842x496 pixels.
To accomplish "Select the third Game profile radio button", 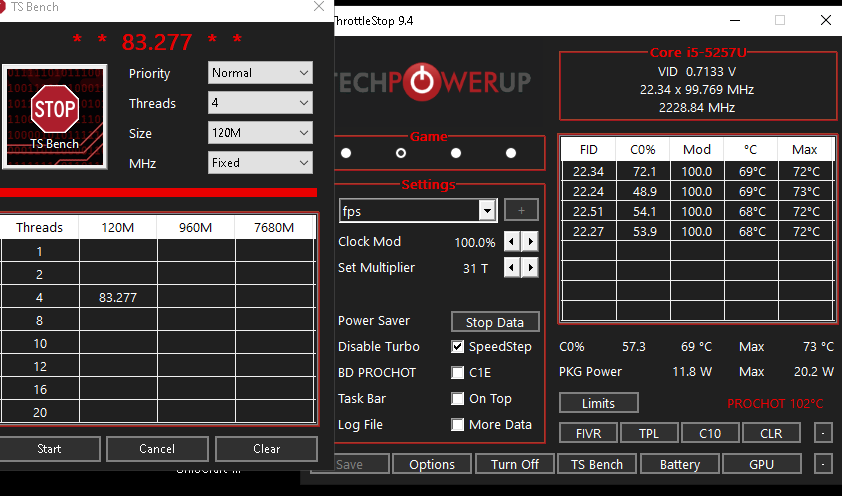I will point(456,153).
